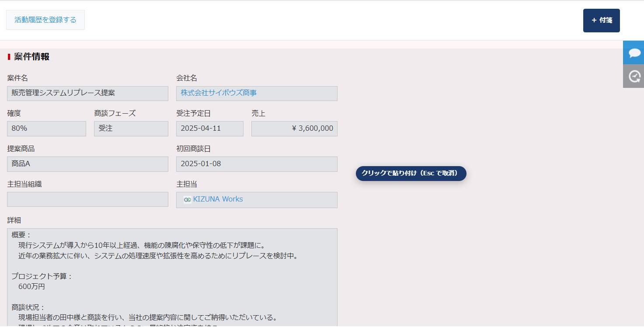This screenshot has width=644, height=327.
Task: Click the 案件名 label
Action: point(17,78)
